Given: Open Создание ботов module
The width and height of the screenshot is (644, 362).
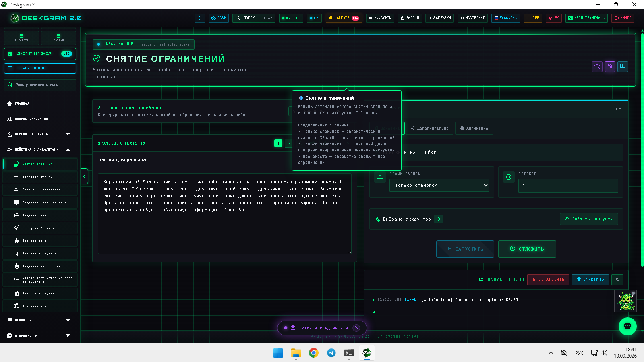Looking at the screenshot, I should pos(40,215).
